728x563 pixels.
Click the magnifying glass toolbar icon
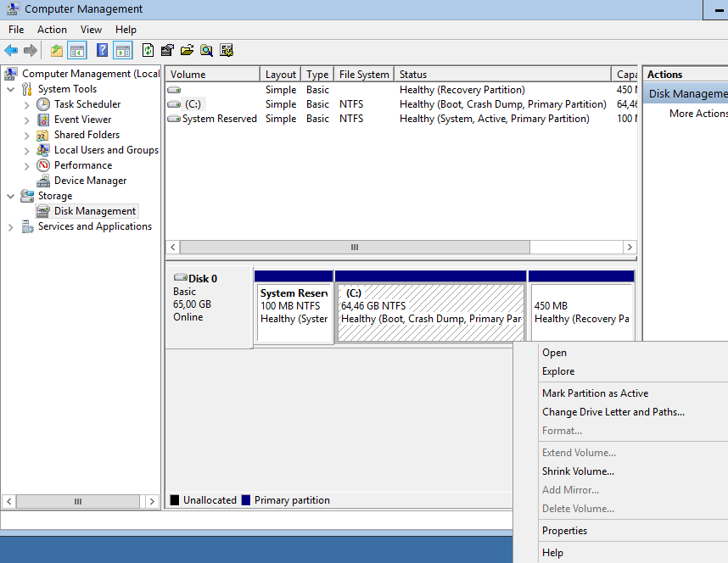click(x=206, y=51)
